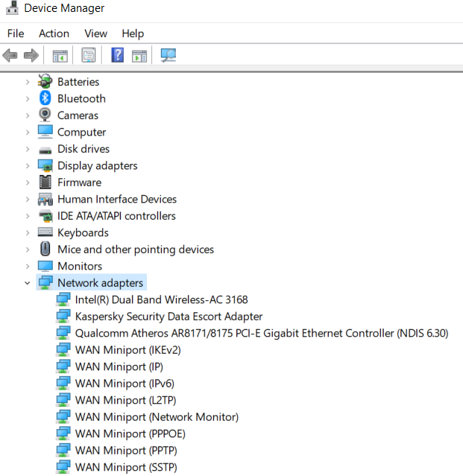
Task: Select the Monitors label
Action: coord(80,266)
